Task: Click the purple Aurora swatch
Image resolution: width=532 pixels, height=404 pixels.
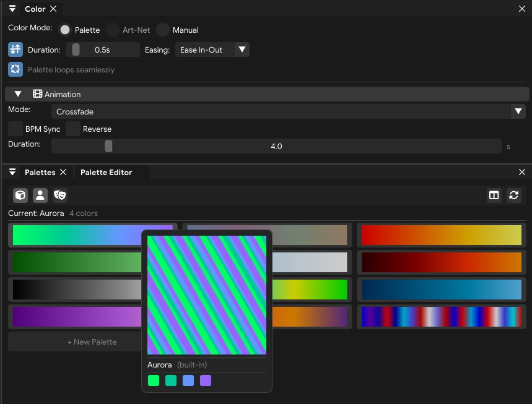Action: coord(205,380)
